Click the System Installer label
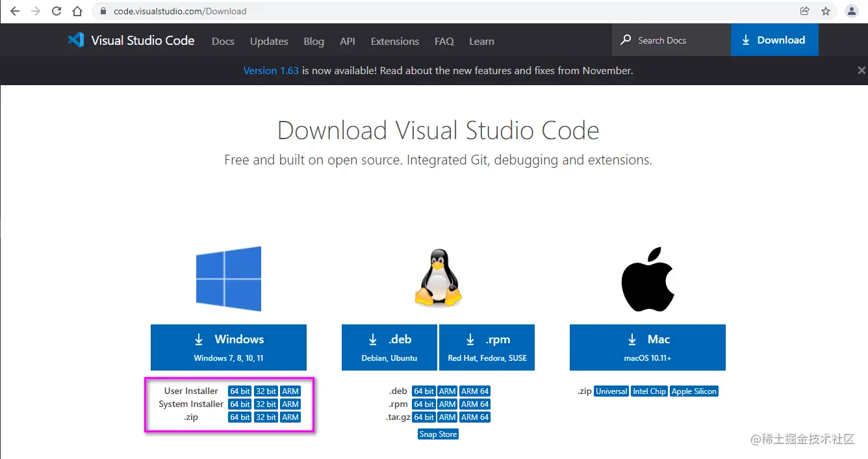Viewport: 868px width, 459px height. 191,404
